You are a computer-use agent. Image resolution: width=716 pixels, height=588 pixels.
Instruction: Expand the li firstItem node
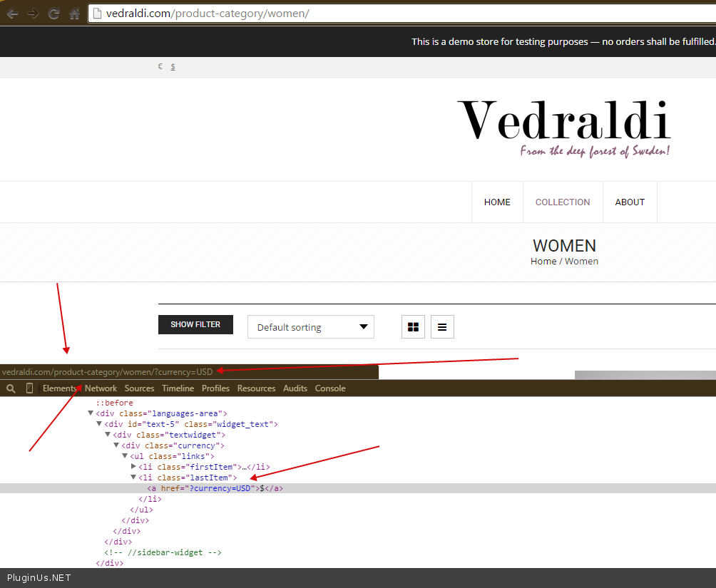pyautogui.click(x=133, y=467)
